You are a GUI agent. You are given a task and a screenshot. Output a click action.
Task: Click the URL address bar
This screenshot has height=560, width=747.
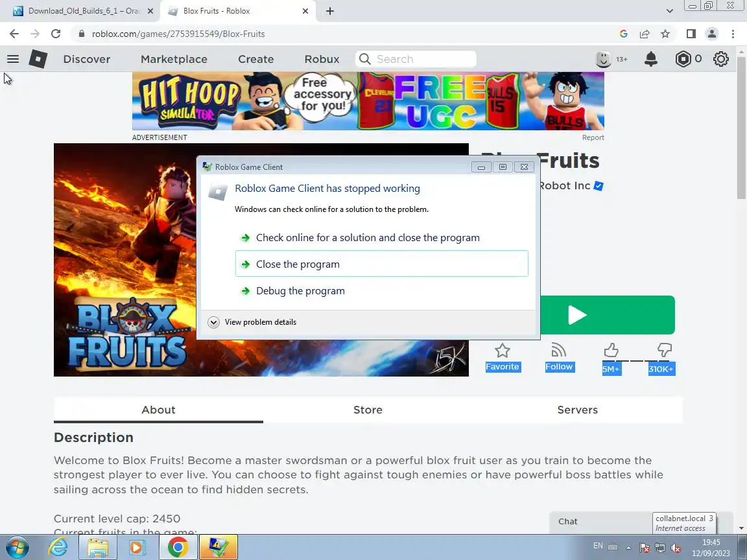point(343,34)
